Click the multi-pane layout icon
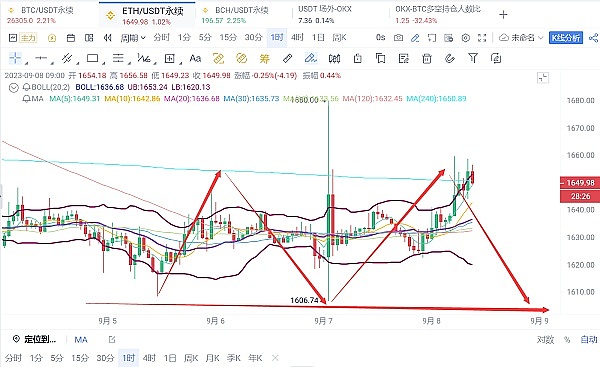The width and height of the screenshot is (600, 367). coord(89,38)
